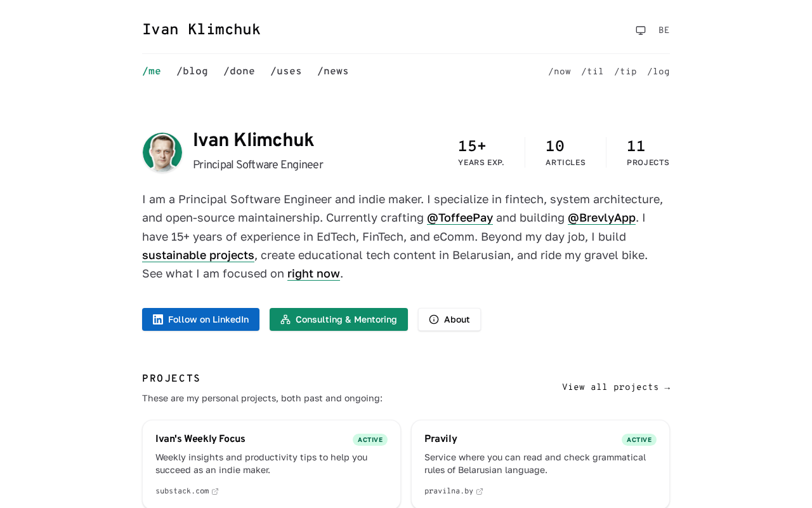
Task: Go to the /done navigation item
Action: click(239, 71)
